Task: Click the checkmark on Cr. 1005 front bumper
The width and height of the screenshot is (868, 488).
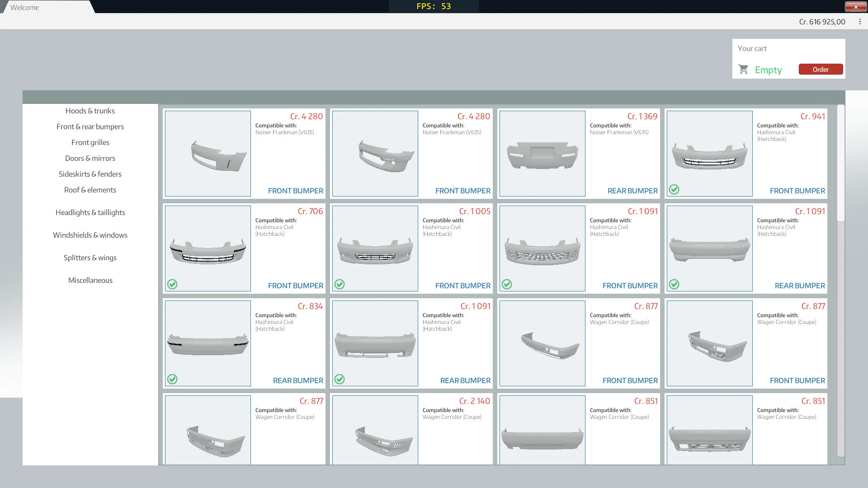Action: 340,285
